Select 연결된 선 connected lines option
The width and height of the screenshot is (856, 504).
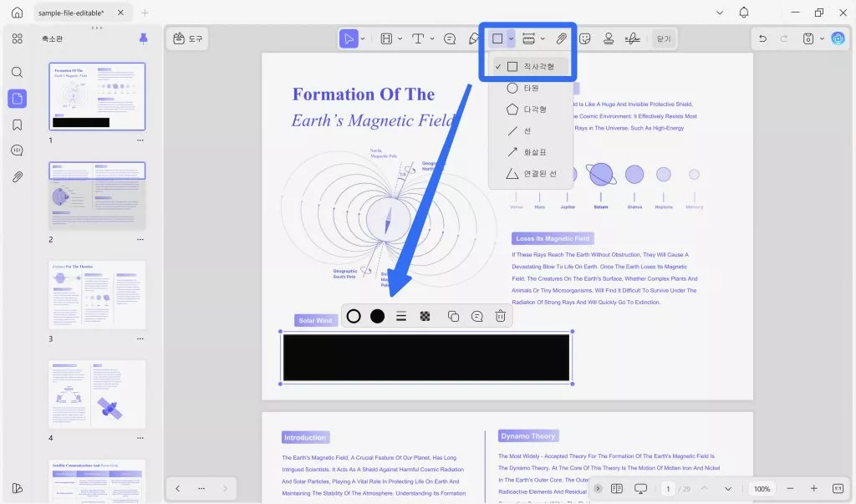pyautogui.click(x=531, y=174)
